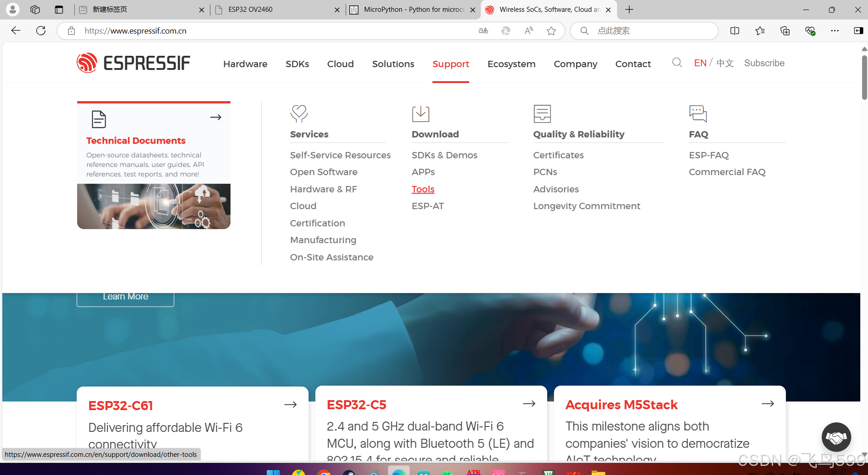Open the Solutions menu
The width and height of the screenshot is (868, 475).
pos(393,64)
